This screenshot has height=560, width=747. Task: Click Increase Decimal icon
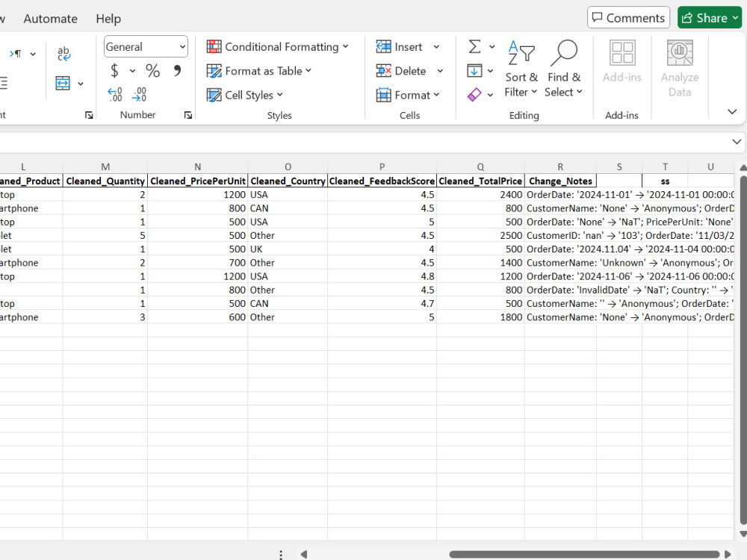tap(115, 94)
